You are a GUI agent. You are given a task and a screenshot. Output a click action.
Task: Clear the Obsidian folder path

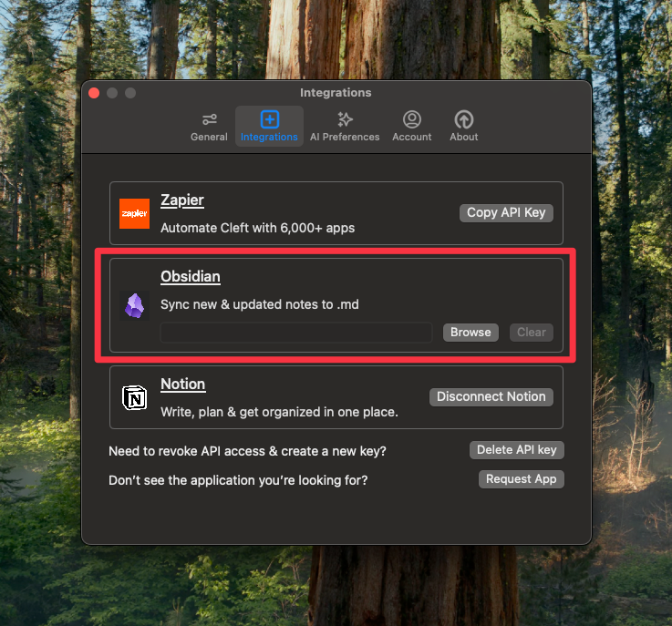[x=532, y=333]
